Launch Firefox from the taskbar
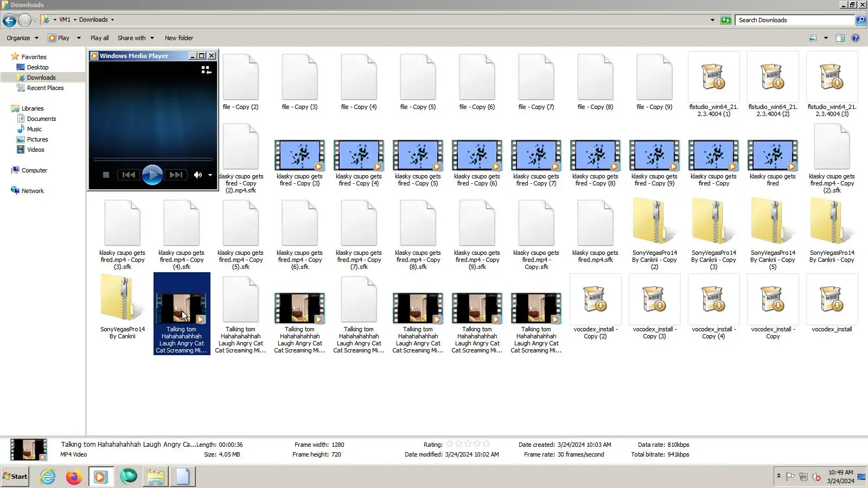868x488 pixels. click(x=74, y=477)
